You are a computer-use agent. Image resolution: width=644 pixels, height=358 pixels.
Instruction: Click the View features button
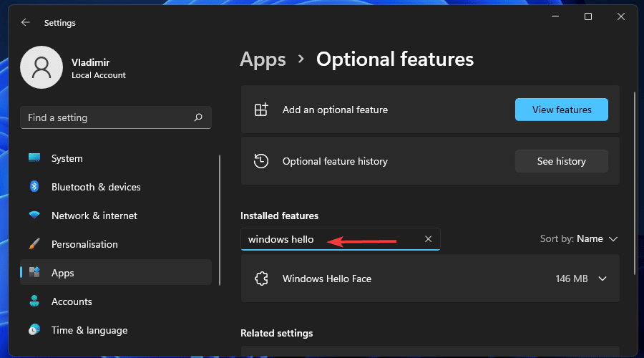[x=562, y=110]
